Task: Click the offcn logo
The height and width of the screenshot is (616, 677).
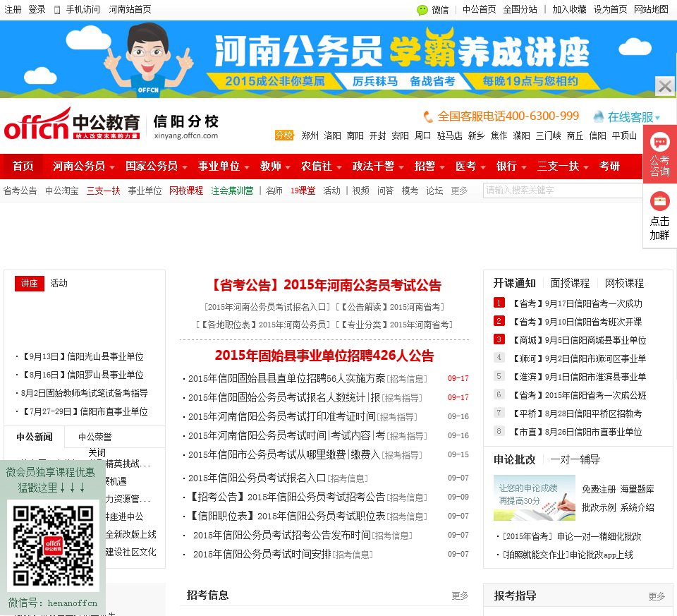Action: [x=72, y=124]
